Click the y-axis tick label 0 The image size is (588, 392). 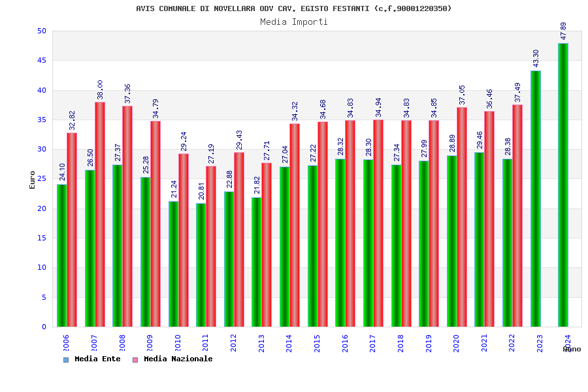click(x=44, y=327)
